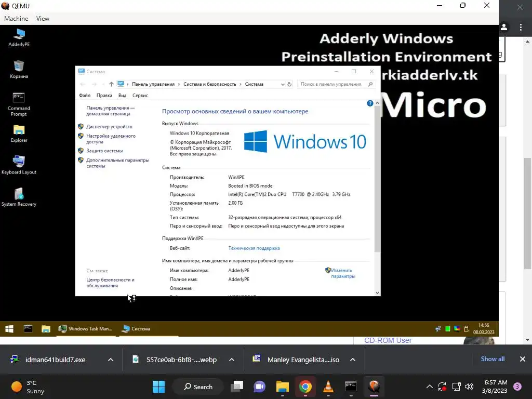The width and height of the screenshot is (532, 399).
Task: Show hidden icons chevron in host tray
Action: pyautogui.click(x=429, y=387)
